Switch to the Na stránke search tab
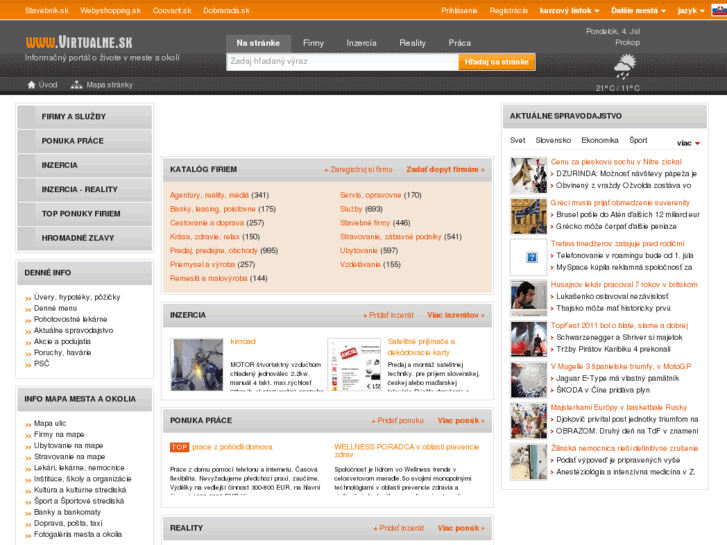The image size is (727, 545). 258,43
